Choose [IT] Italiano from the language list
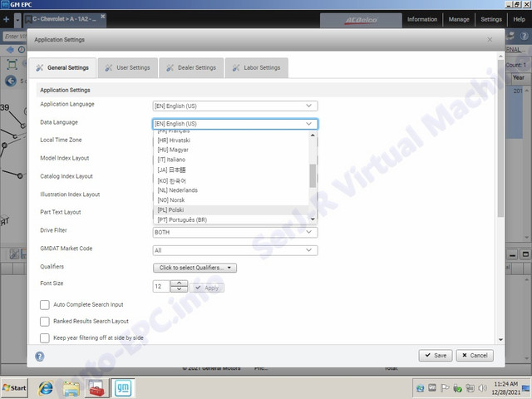Image resolution: width=532 pixels, height=399 pixels. [x=231, y=160]
